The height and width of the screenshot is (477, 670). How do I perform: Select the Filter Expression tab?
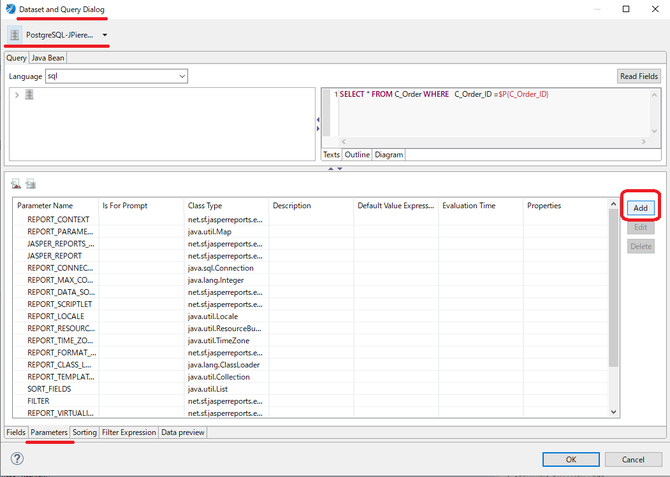(x=129, y=432)
